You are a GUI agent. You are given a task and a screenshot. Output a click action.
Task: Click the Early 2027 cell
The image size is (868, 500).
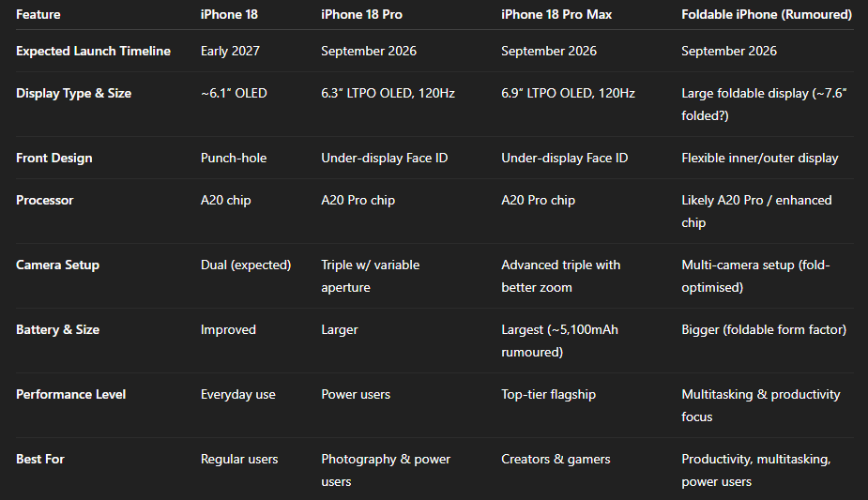click(x=232, y=52)
